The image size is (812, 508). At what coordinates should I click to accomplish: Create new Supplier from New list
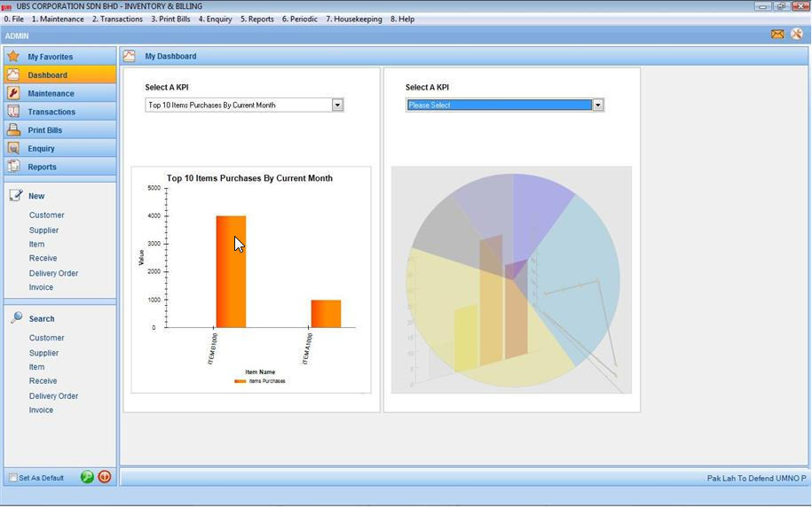click(44, 230)
